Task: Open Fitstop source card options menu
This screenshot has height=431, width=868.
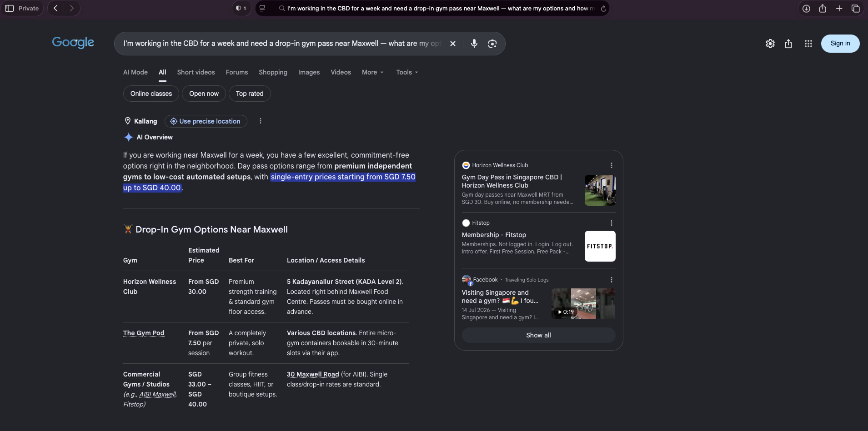Action: pyautogui.click(x=612, y=223)
